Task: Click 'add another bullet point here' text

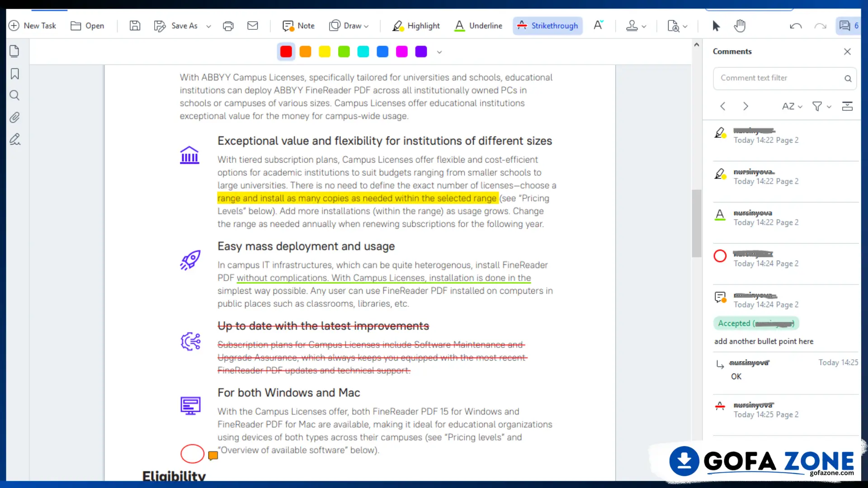Action: (764, 341)
